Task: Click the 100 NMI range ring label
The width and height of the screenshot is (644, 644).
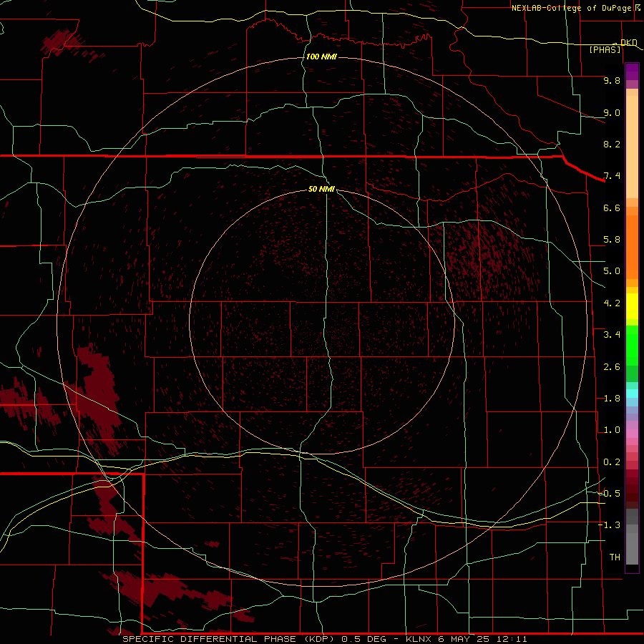Action: [x=321, y=57]
